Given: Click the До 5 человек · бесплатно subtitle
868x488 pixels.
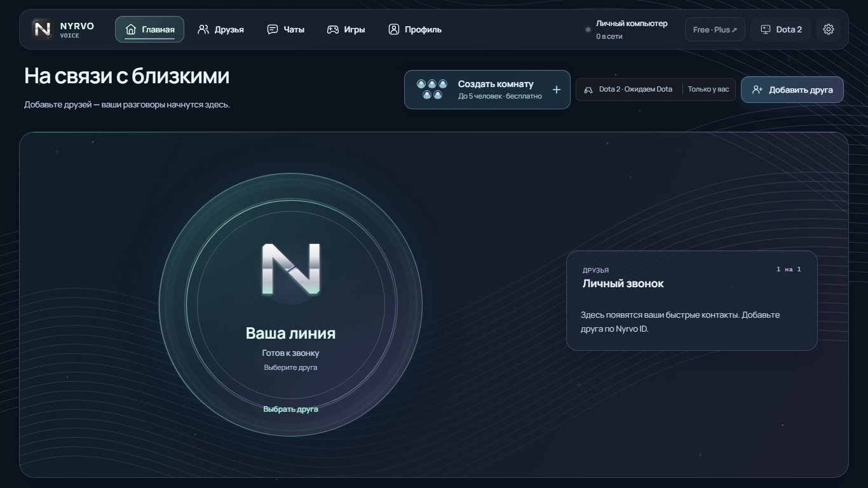Looking at the screenshot, I should click(500, 97).
